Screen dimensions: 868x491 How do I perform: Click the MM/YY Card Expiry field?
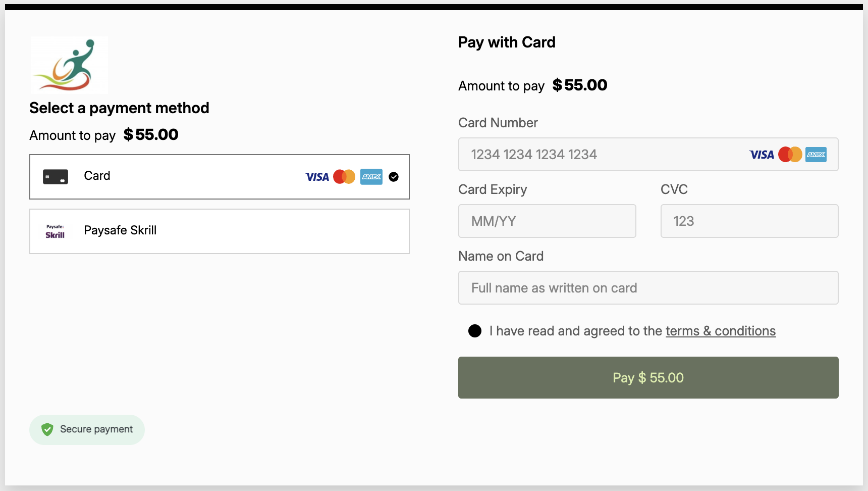547,221
